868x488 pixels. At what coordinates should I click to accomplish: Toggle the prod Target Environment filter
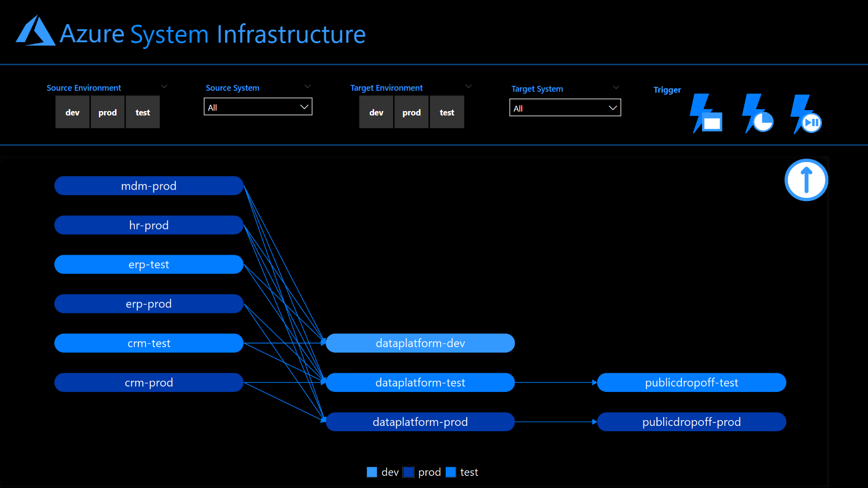[411, 112]
